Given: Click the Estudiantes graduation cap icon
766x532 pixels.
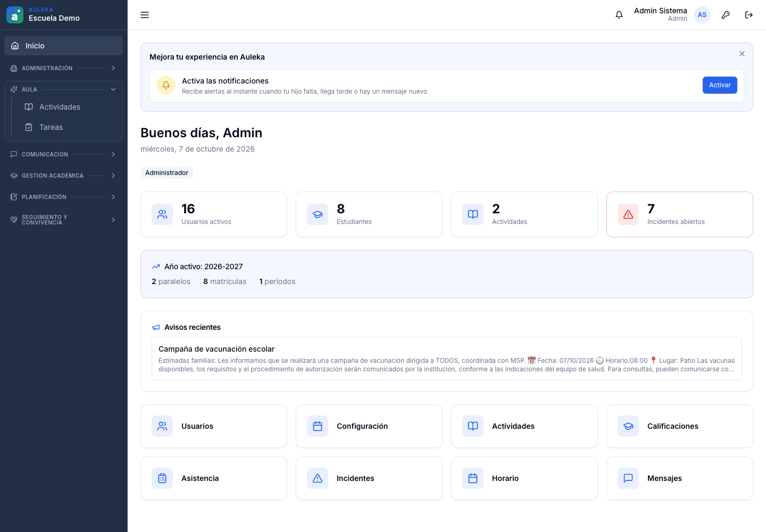Looking at the screenshot, I should pos(318,214).
